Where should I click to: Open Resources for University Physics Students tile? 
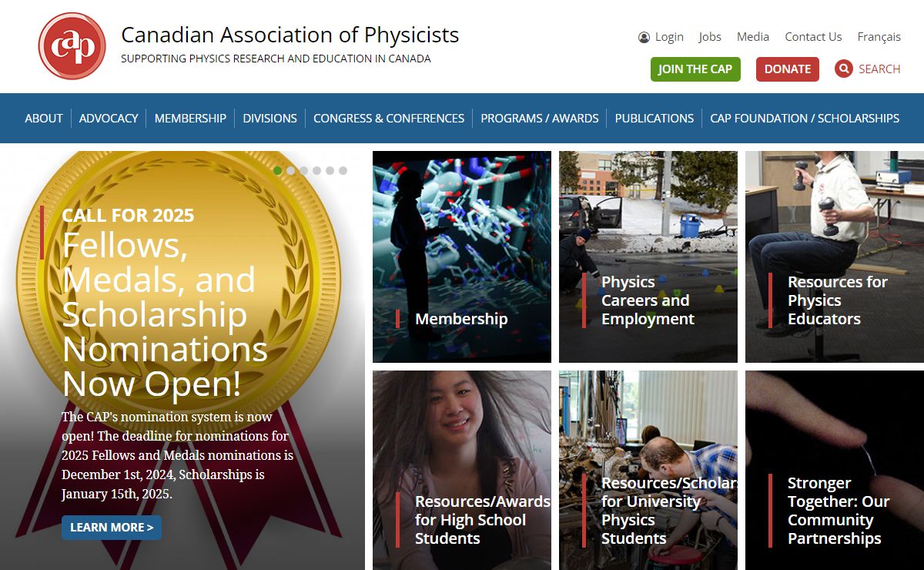648,471
